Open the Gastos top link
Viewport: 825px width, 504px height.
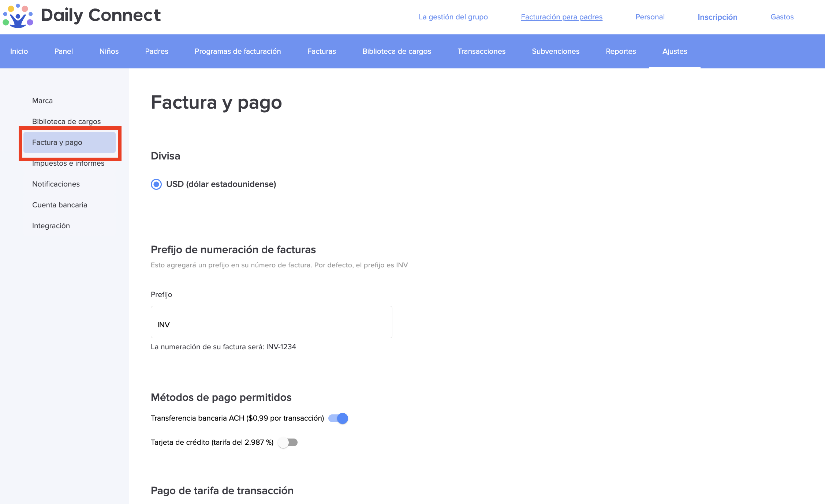[782, 17]
